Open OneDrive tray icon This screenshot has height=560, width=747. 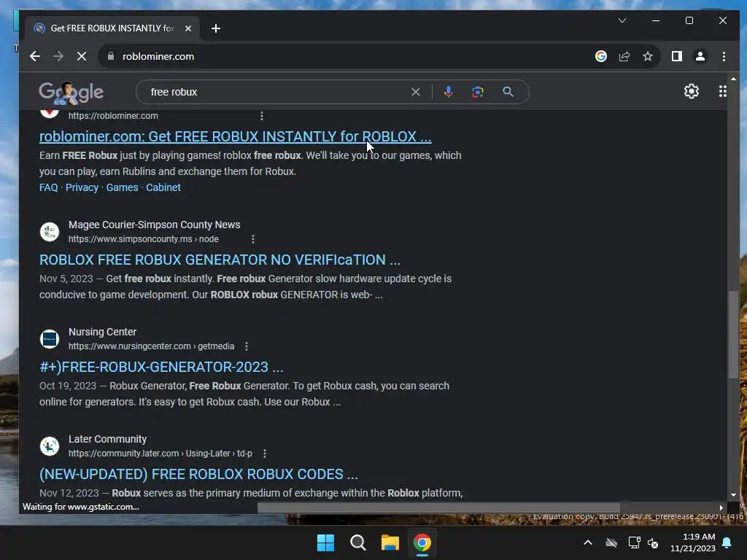(611, 542)
